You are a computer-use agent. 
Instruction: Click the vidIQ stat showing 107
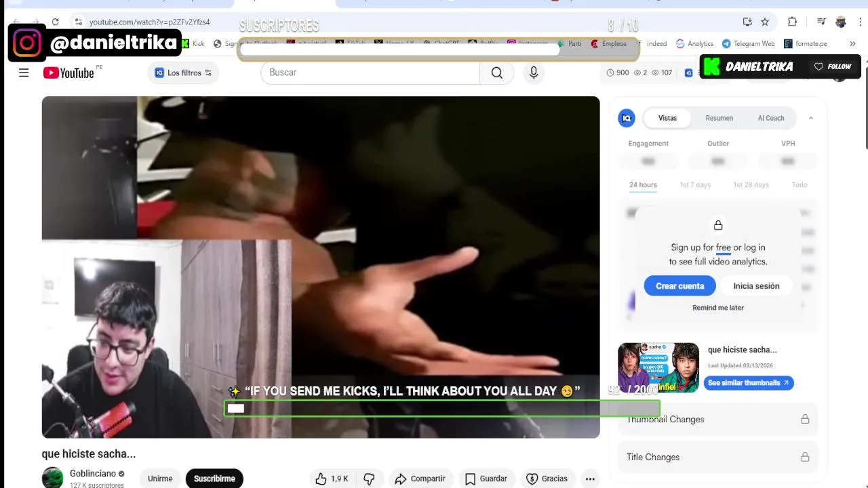(x=662, y=73)
